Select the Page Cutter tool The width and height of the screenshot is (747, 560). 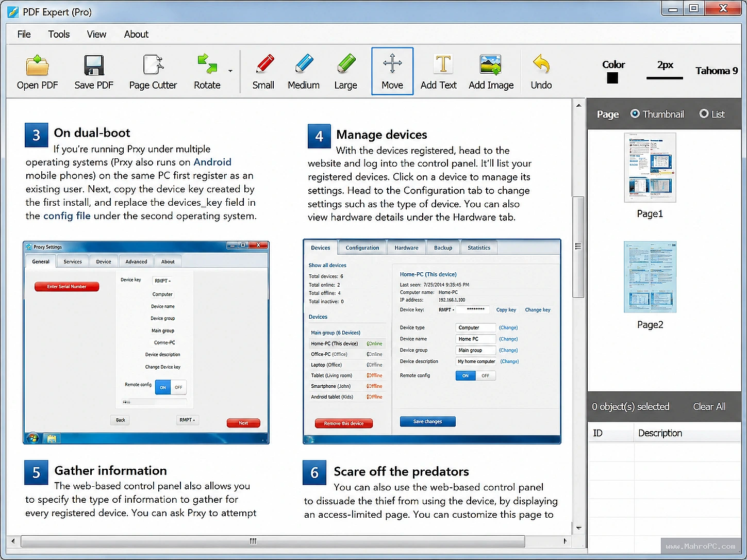(153, 72)
